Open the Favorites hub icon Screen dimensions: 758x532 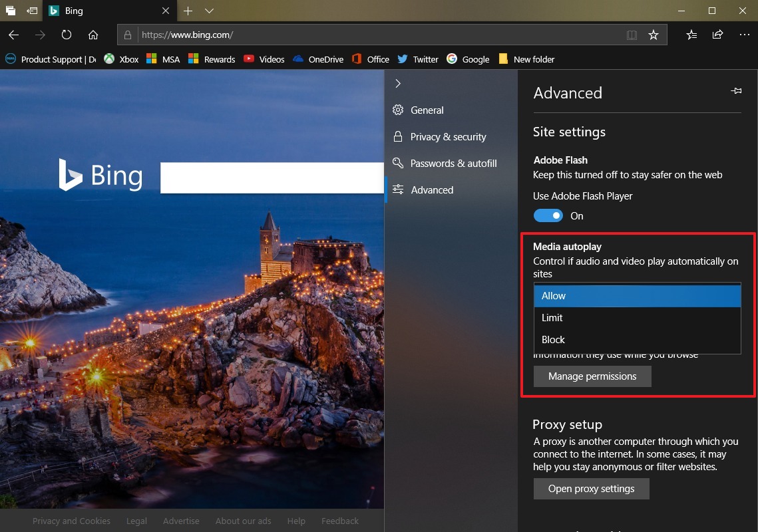tap(691, 35)
